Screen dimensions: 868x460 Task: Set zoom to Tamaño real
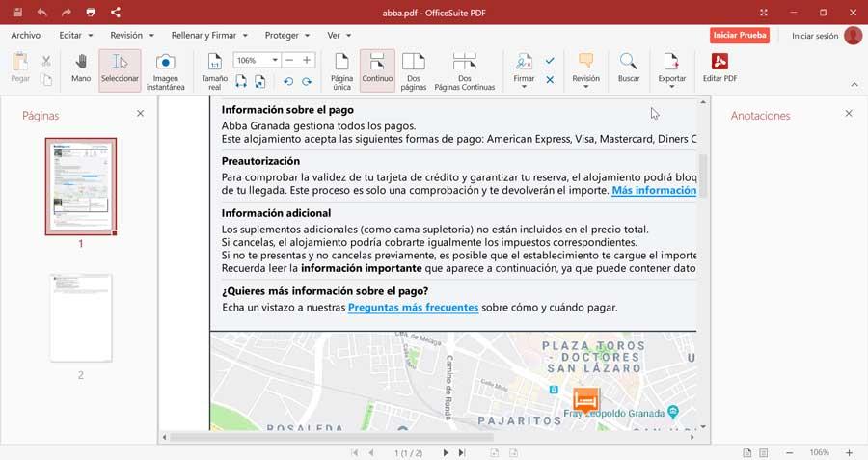point(214,71)
